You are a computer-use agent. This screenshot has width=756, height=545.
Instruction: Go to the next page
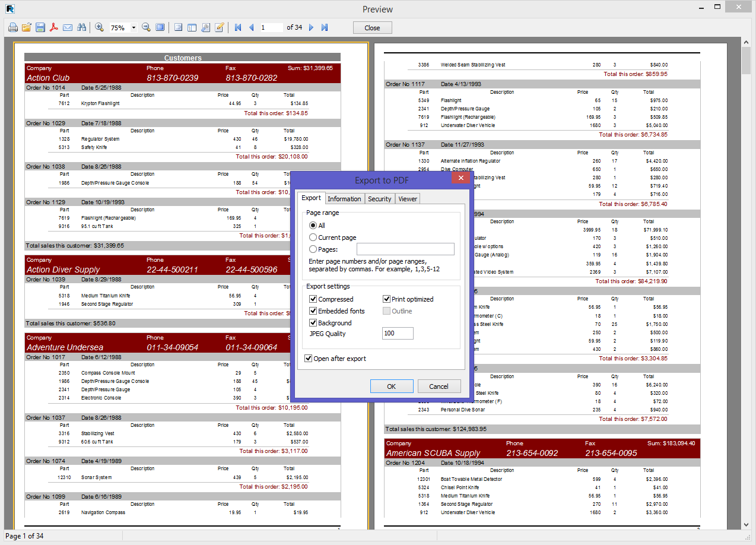[x=311, y=27]
